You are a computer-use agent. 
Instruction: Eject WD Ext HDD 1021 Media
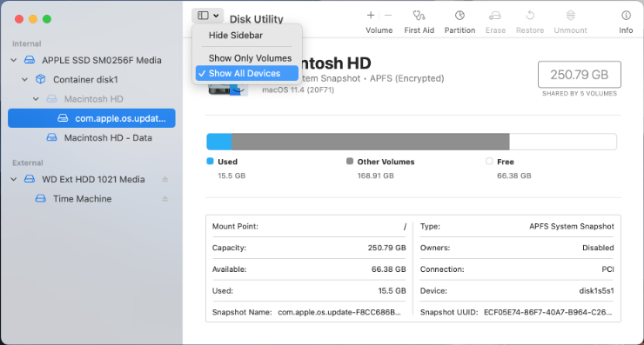click(165, 179)
